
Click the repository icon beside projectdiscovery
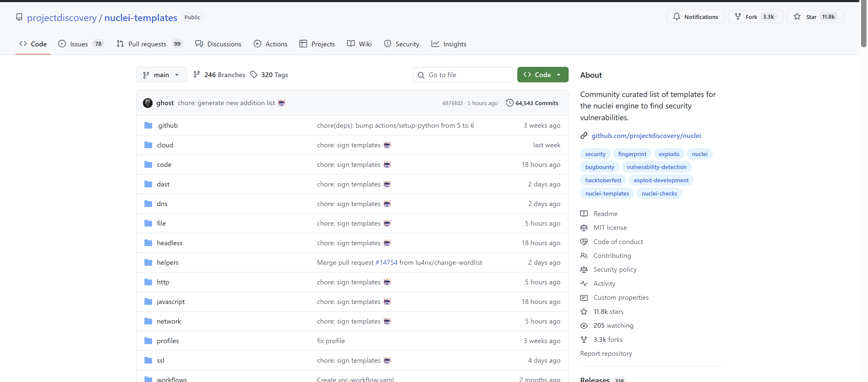click(19, 17)
